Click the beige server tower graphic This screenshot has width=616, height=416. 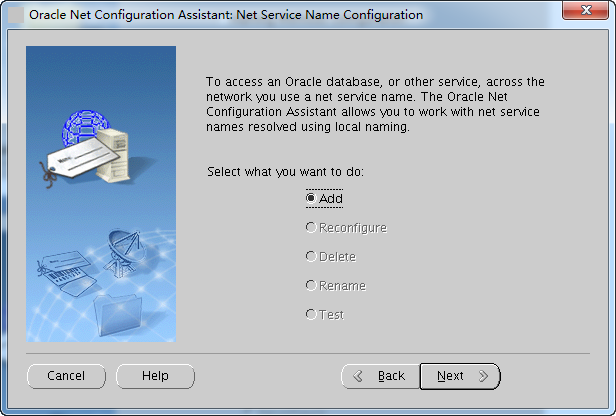tap(114, 156)
